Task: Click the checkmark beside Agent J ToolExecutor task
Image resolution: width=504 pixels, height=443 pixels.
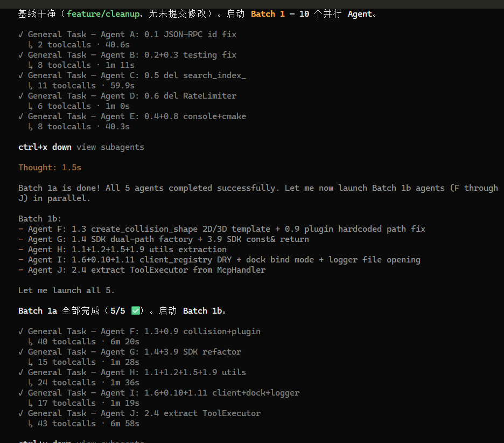Action: 21,413
